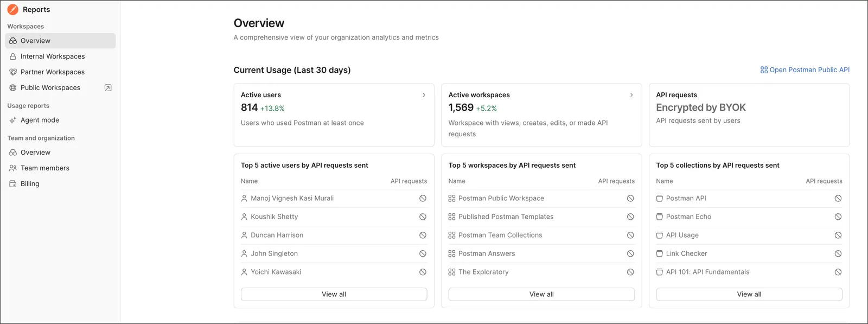868x324 pixels.
Task: Click the Koushik Shetty user name
Action: [275, 217]
